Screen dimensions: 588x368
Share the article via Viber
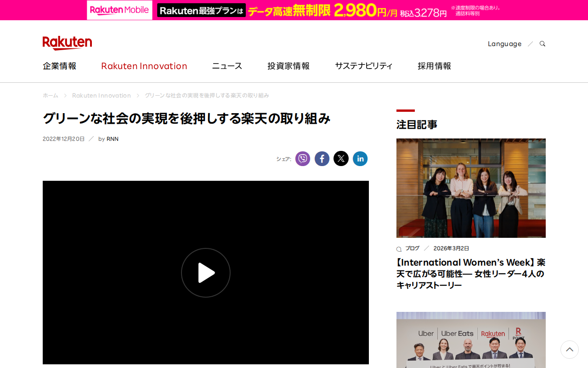(303, 158)
